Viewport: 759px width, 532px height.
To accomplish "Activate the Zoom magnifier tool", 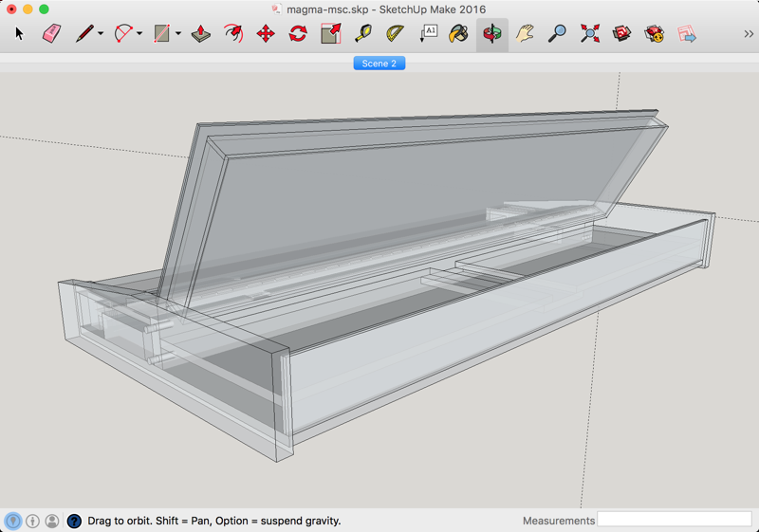I will [x=558, y=34].
